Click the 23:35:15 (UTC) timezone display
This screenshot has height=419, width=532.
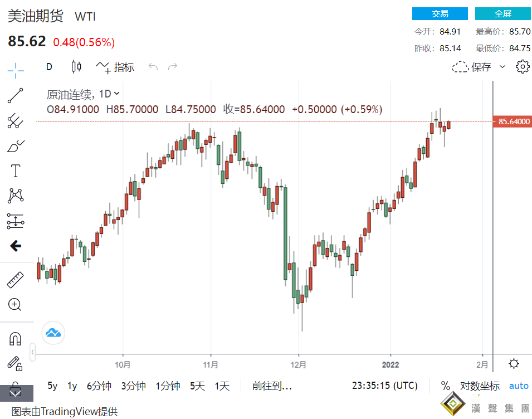click(x=384, y=386)
